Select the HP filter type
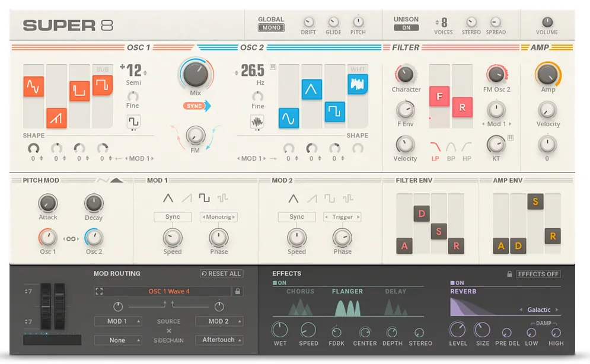This screenshot has width=590, height=364. pyautogui.click(x=467, y=159)
